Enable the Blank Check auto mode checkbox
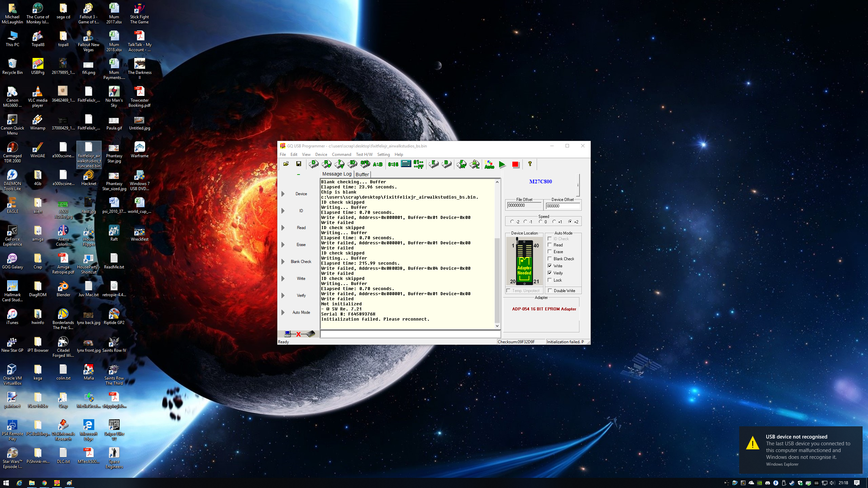This screenshot has height=488, width=868. [550, 259]
